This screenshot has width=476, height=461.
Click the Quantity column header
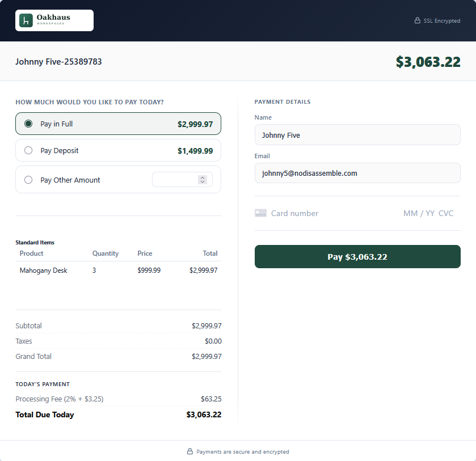(x=106, y=253)
